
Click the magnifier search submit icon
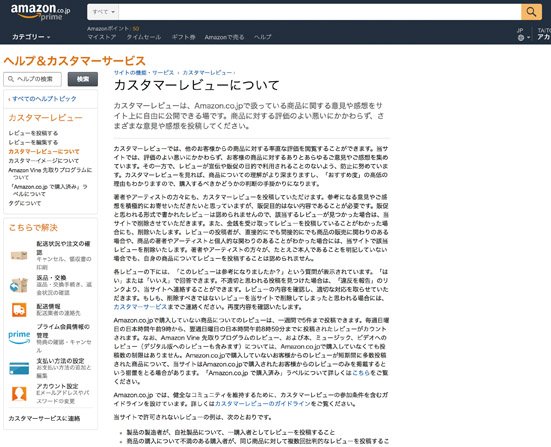tap(531, 12)
